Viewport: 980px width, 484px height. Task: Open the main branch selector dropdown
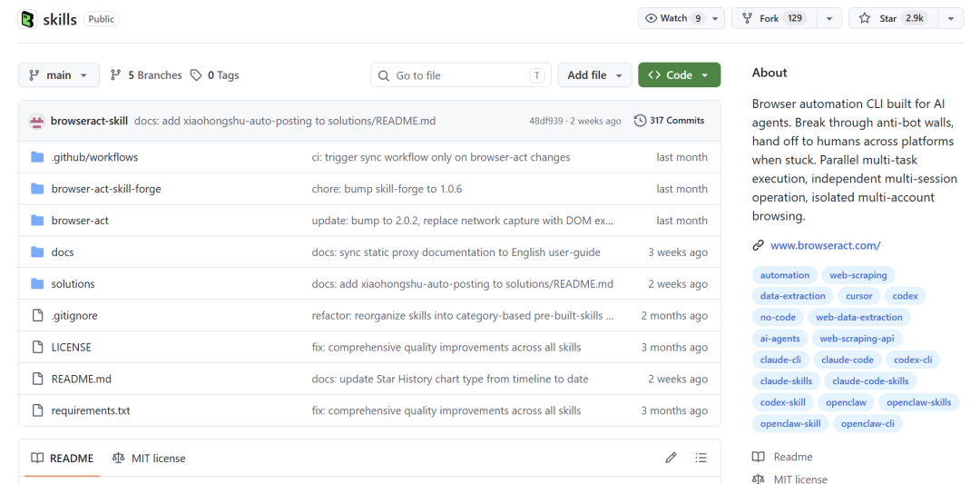click(59, 75)
